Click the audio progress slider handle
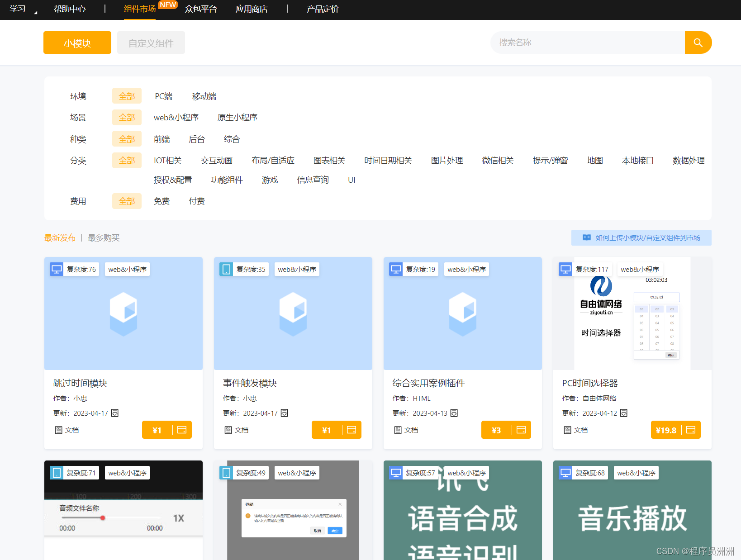This screenshot has height=560, width=741. point(103,518)
